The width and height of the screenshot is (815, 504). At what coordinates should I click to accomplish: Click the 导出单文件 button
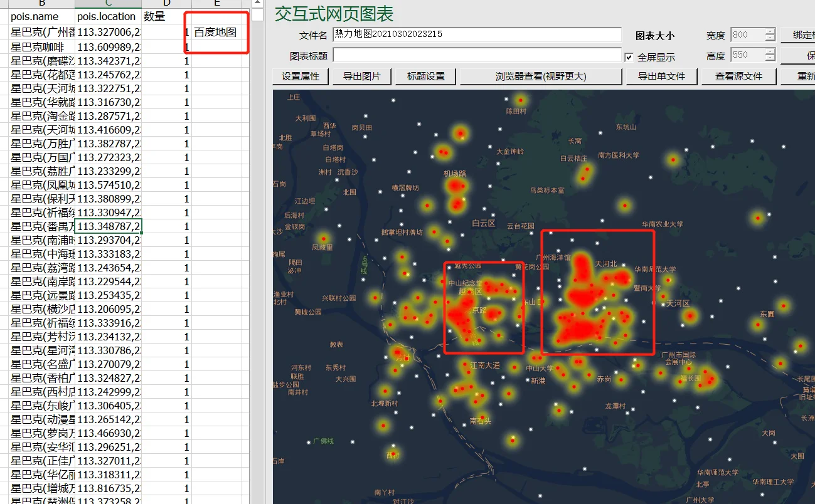(x=661, y=76)
